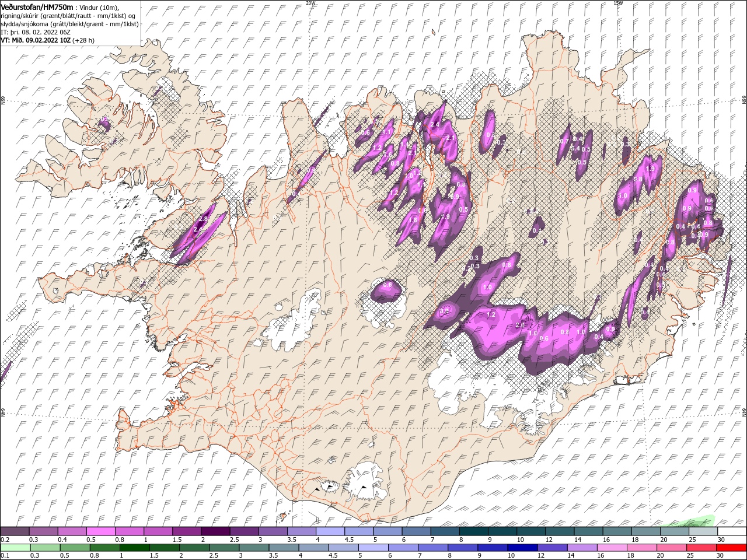
Task: Pick lower legend swatch between 3 and 3.5
Action: [x=254, y=548]
